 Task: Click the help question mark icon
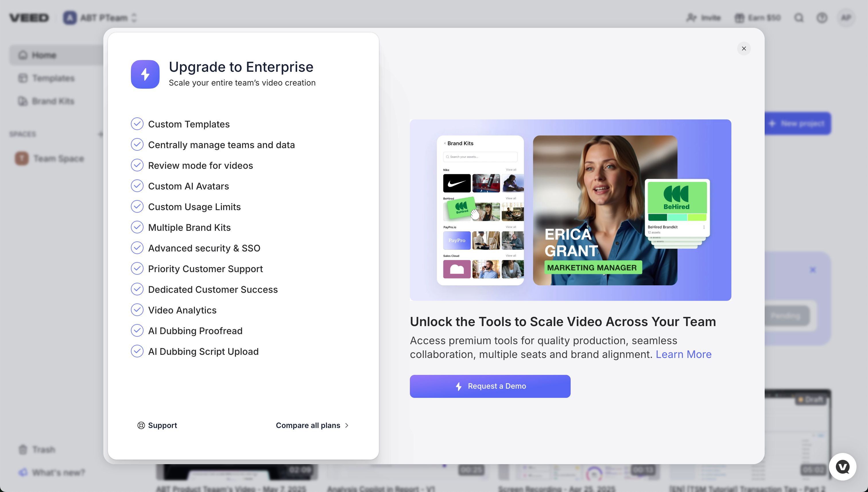click(822, 18)
